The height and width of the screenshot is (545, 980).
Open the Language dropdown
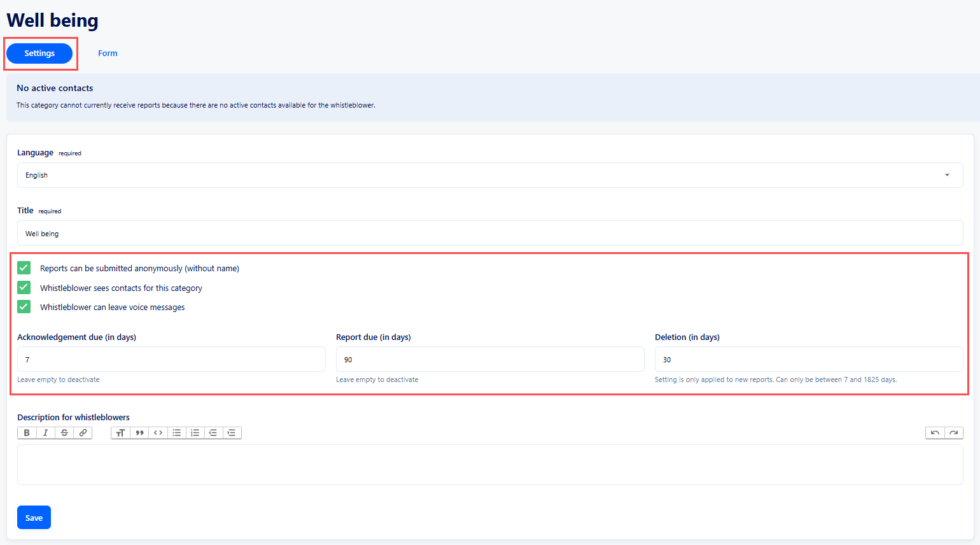[x=489, y=175]
